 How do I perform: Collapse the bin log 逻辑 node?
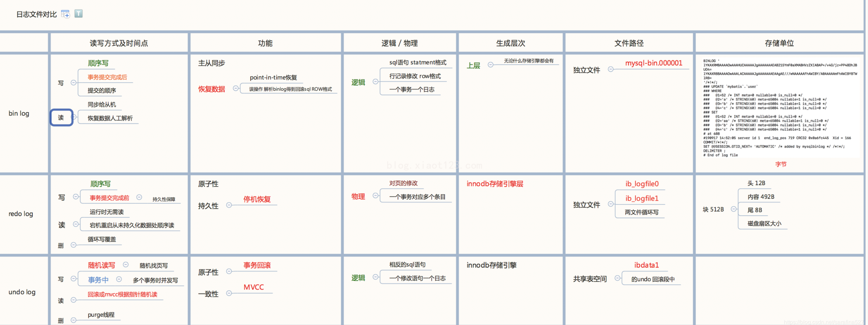tap(376, 82)
